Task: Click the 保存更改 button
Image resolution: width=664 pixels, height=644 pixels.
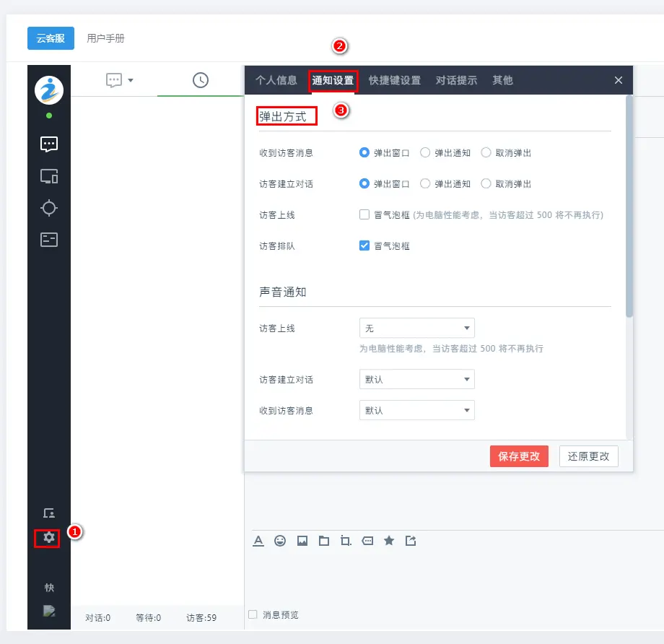Action: (519, 456)
